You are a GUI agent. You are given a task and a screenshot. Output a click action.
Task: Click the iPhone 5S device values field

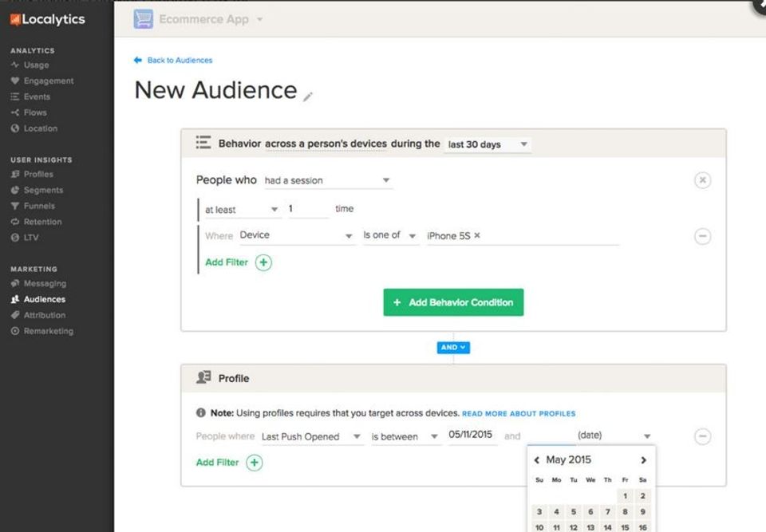click(523, 236)
